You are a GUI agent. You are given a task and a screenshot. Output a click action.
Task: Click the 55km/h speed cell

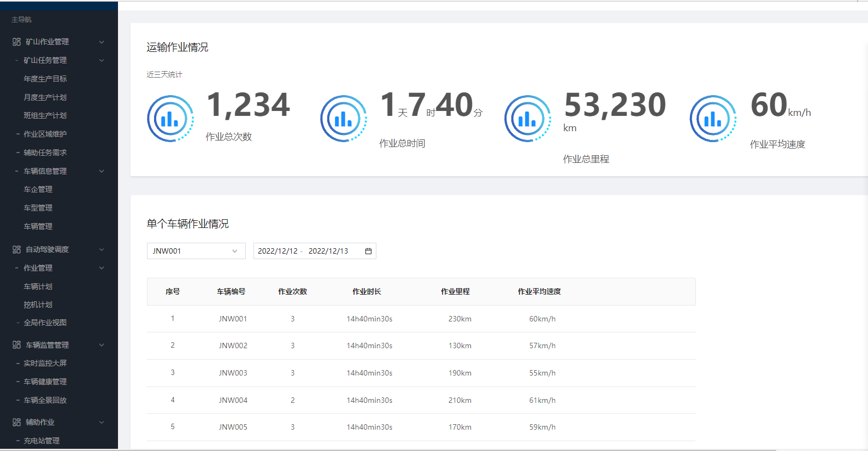[542, 373]
